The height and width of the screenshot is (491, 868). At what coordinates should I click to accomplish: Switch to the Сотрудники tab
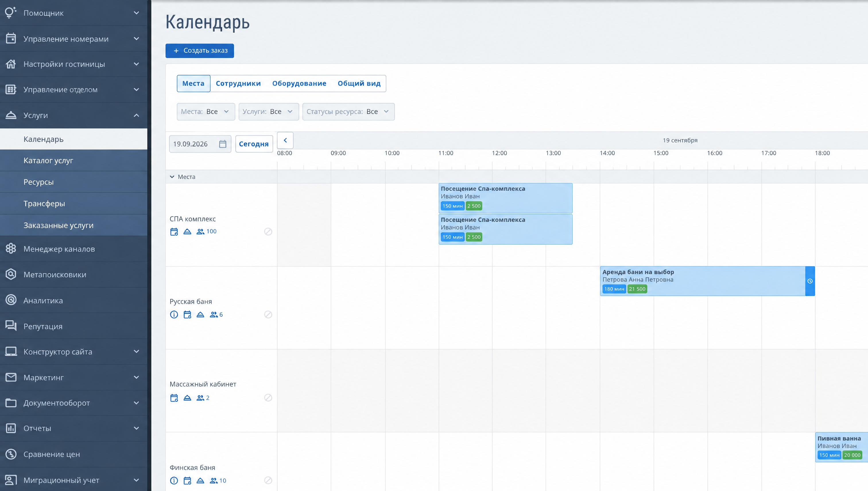[x=238, y=83]
